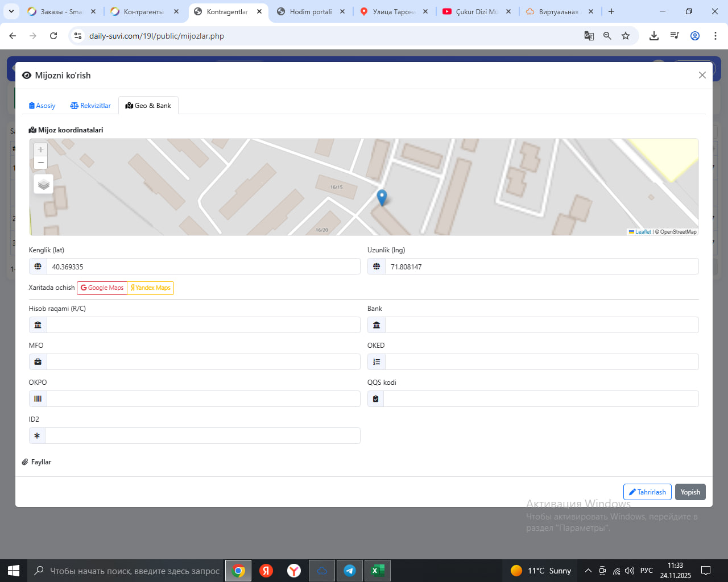Switch to the Asosiy tab
This screenshot has width=728, height=582.
coord(42,106)
